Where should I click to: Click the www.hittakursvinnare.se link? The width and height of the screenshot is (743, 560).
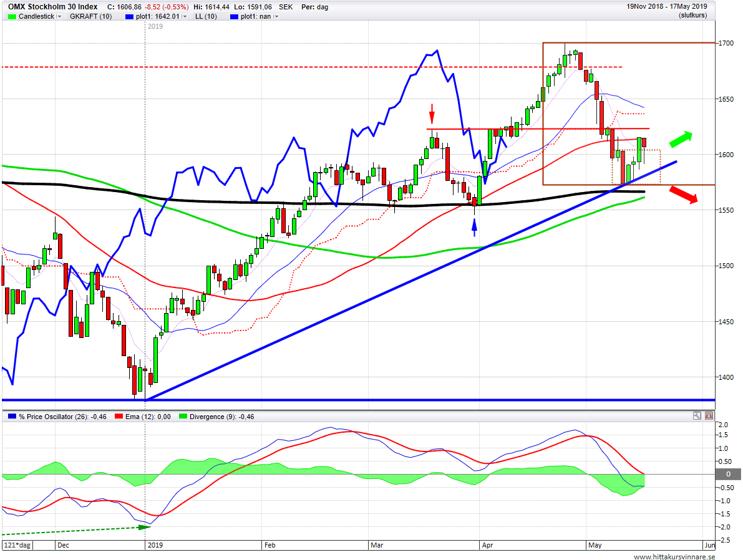674,557
